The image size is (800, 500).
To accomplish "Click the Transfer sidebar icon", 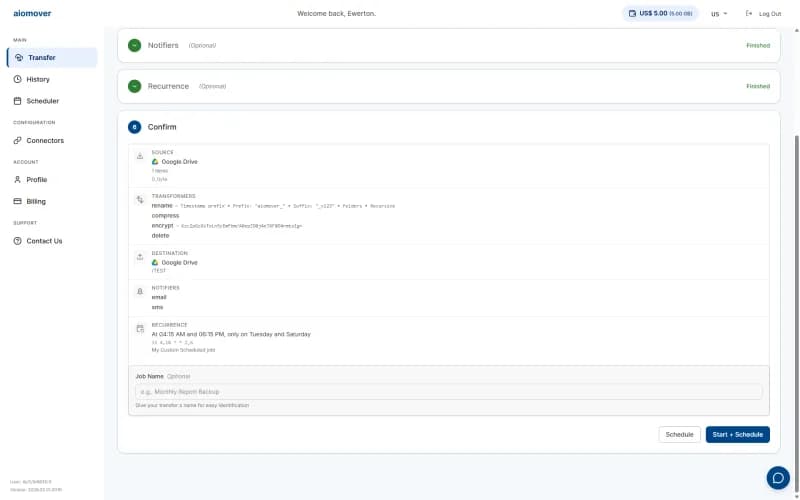I will (19, 58).
